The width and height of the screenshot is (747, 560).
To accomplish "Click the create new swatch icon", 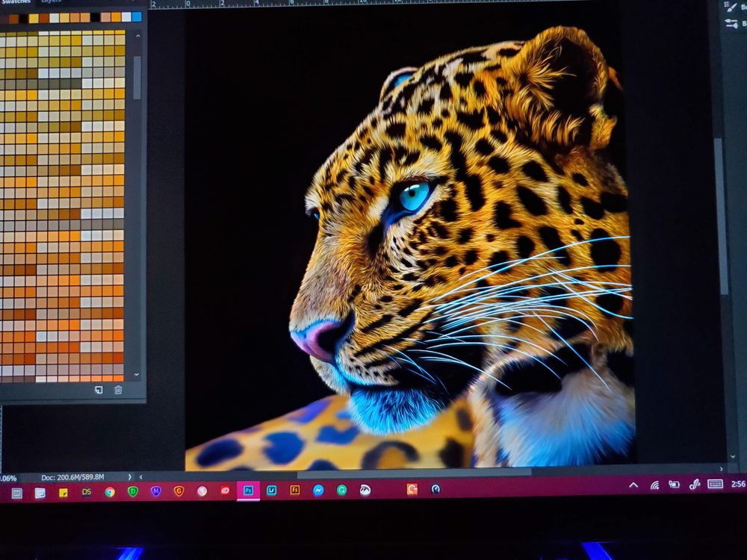I will point(99,390).
